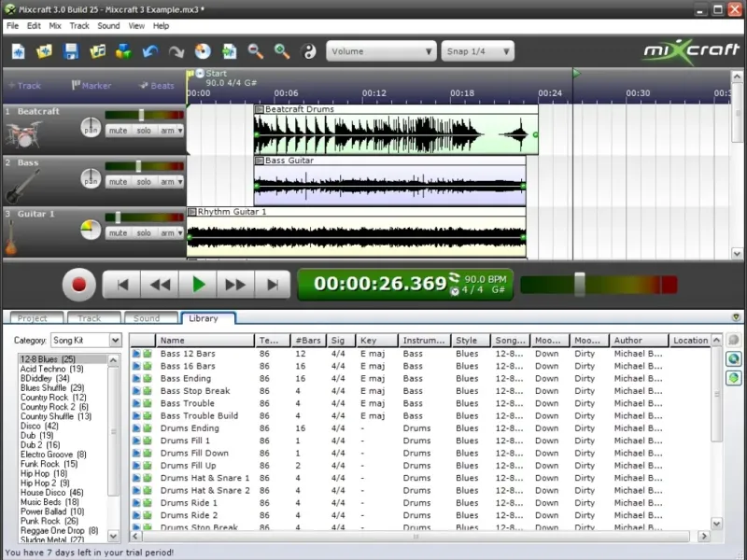Screen dimensions: 747x560
Task: Solo the Bass track
Action: pyautogui.click(x=144, y=182)
